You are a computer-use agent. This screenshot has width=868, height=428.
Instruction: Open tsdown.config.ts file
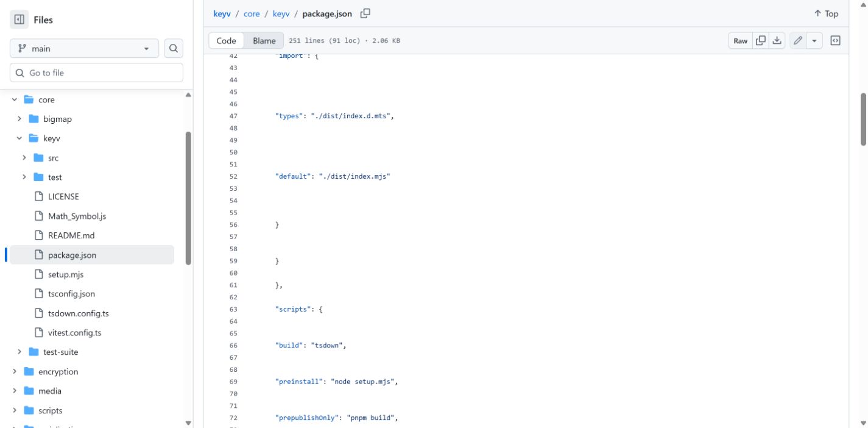pyautogui.click(x=78, y=313)
